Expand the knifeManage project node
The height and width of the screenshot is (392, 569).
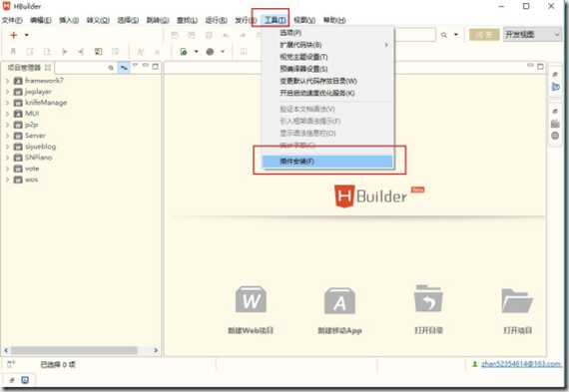pyautogui.click(x=7, y=103)
